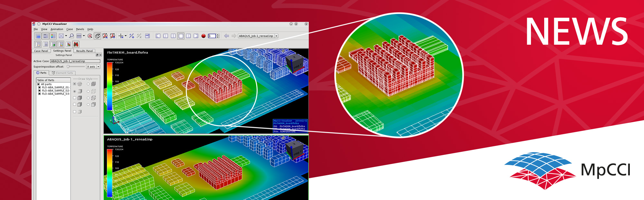The width and height of the screenshot is (644, 200).
Task: Expand the split view layout dropdown arrow
Action: pyautogui.click(x=84, y=36)
